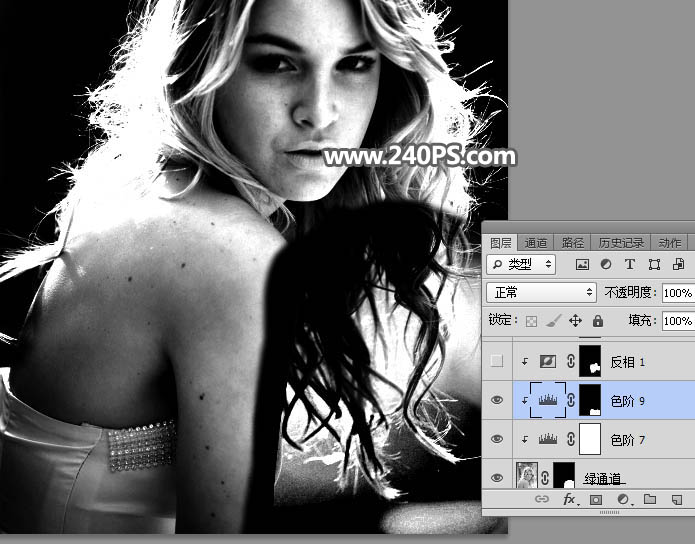This screenshot has width=695, height=544.
Task: Filter layers by pixel image icon
Action: click(x=583, y=265)
